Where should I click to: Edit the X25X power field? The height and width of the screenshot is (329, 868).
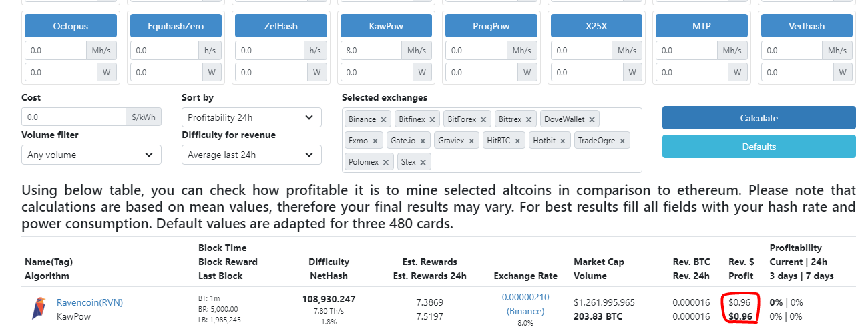pyautogui.click(x=586, y=72)
